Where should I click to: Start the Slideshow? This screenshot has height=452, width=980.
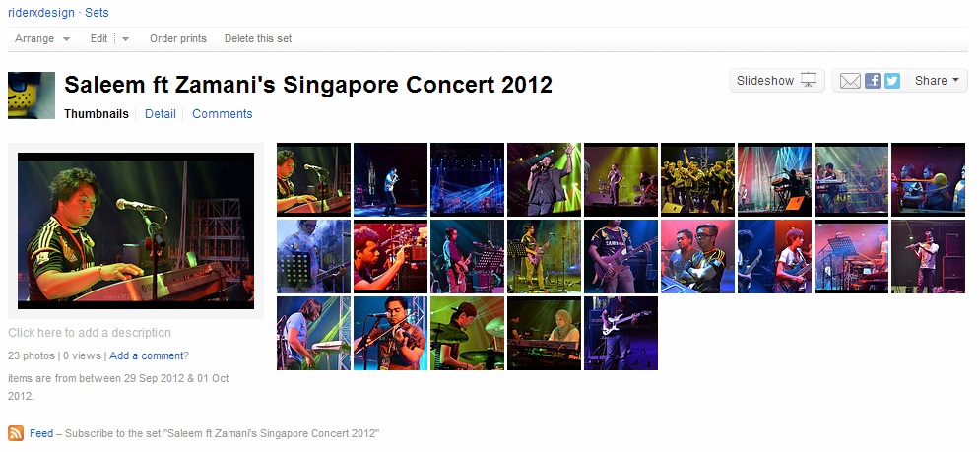(777, 81)
